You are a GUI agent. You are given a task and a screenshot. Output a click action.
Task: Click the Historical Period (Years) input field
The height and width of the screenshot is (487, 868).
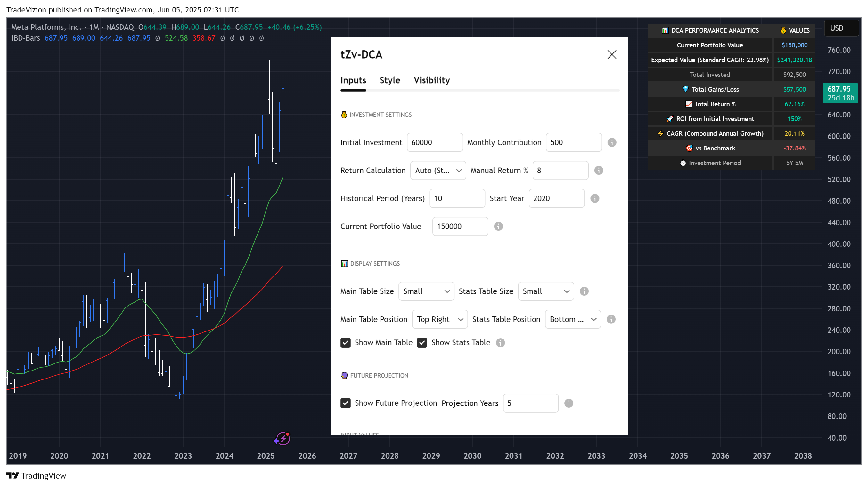point(457,198)
